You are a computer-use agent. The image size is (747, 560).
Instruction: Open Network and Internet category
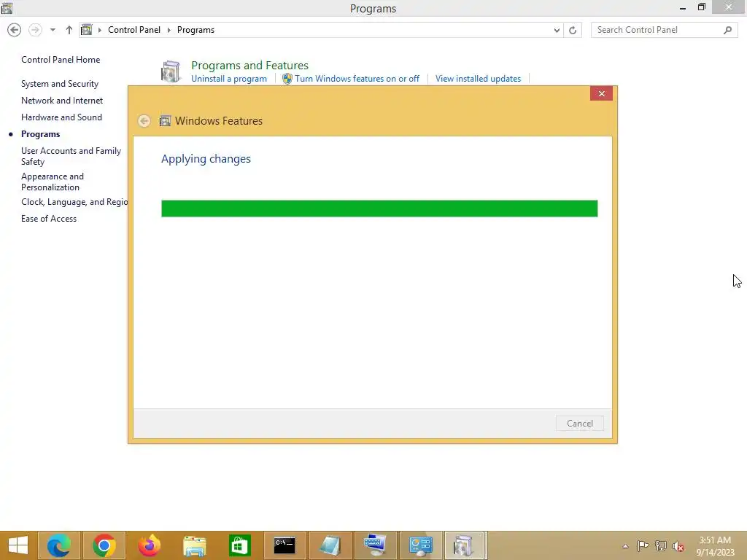(62, 101)
